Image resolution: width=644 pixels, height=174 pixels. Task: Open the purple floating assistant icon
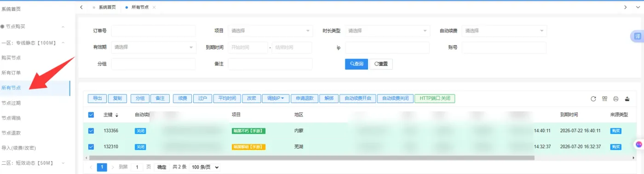[x=638, y=145]
